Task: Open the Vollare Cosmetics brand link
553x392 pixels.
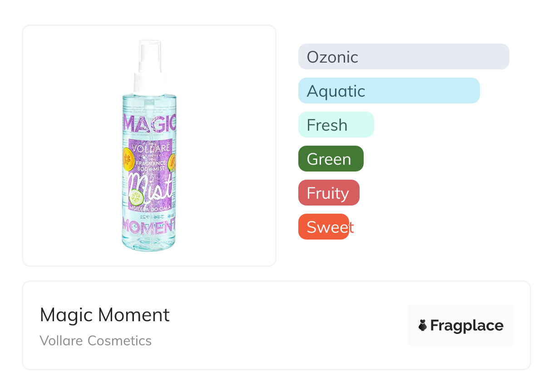Action: 96,341
